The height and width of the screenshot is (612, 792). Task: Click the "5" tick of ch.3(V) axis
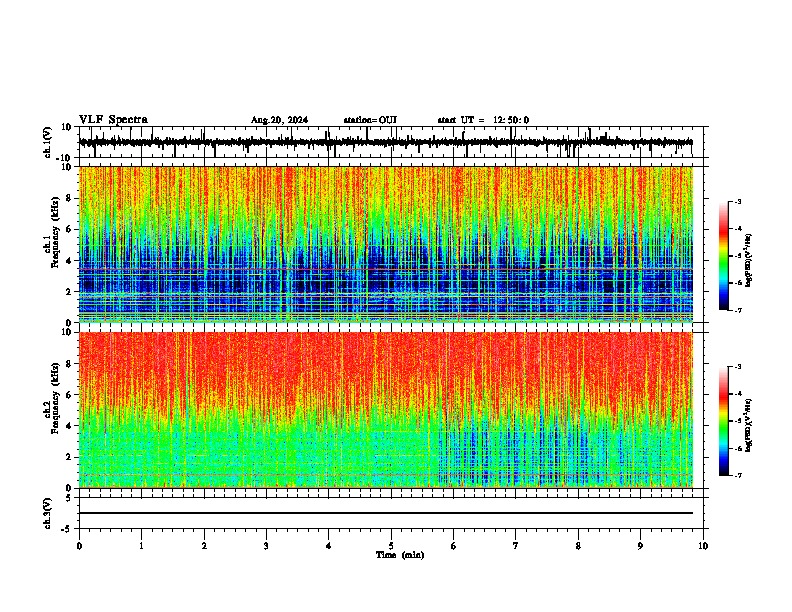point(69,498)
